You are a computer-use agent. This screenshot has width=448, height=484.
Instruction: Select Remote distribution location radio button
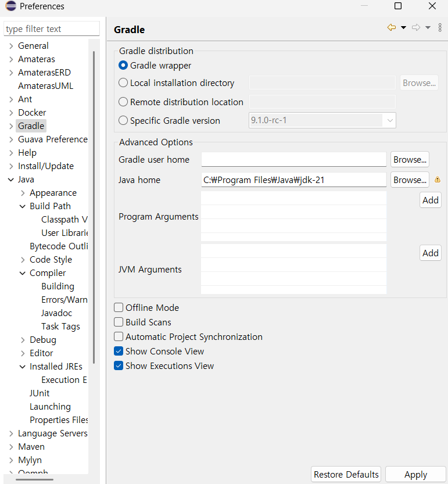123,102
